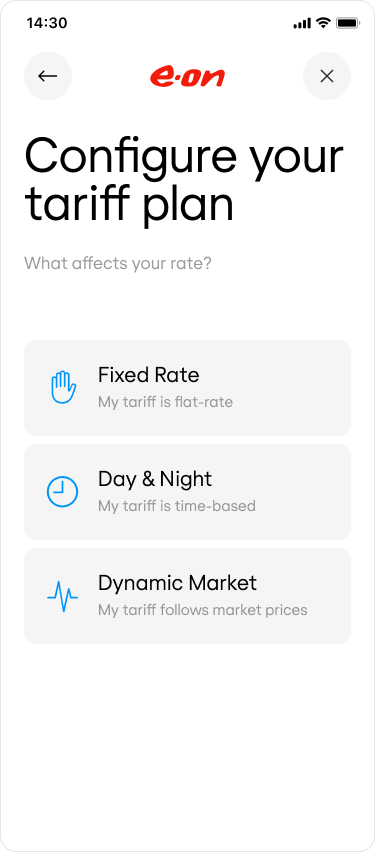
Task: Click the "What affects your rate?" subtitle
Action: tap(118, 264)
